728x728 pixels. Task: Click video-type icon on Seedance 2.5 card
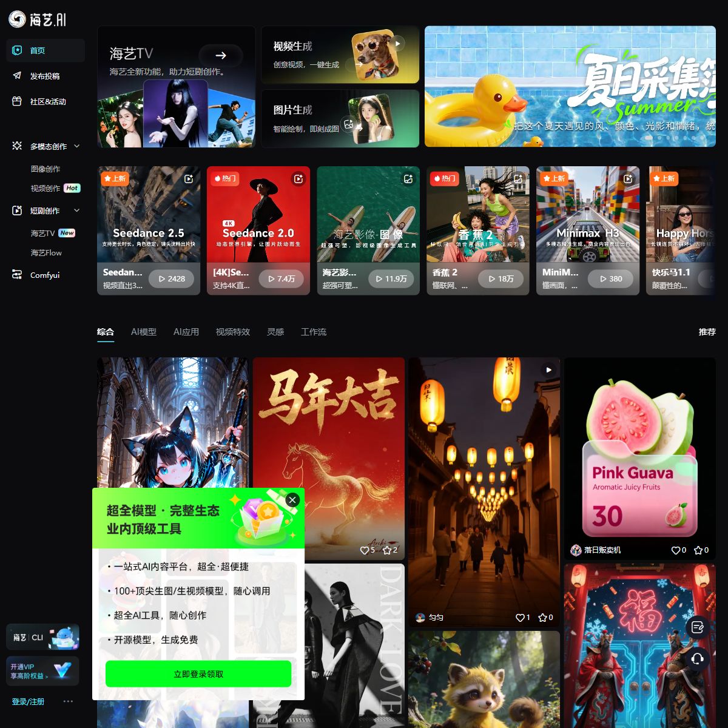(189, 178)
